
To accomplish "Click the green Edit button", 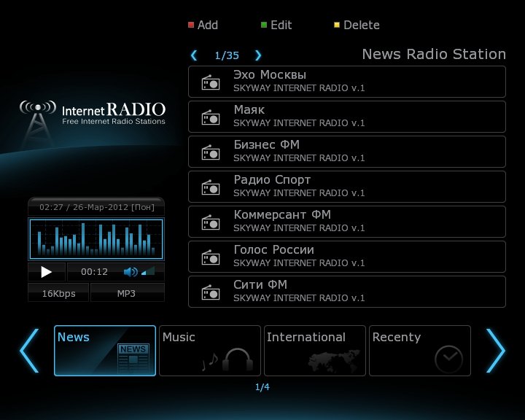I will [276, 25].
